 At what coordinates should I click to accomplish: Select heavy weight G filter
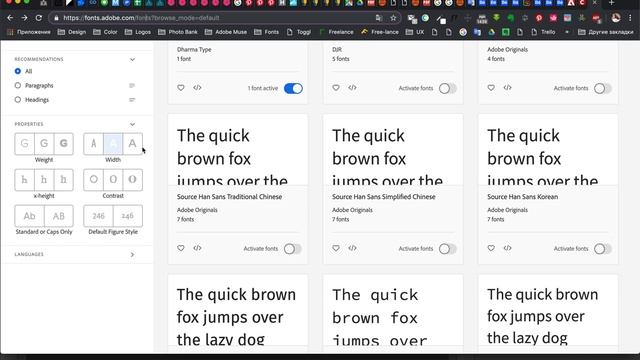(64, 144)
